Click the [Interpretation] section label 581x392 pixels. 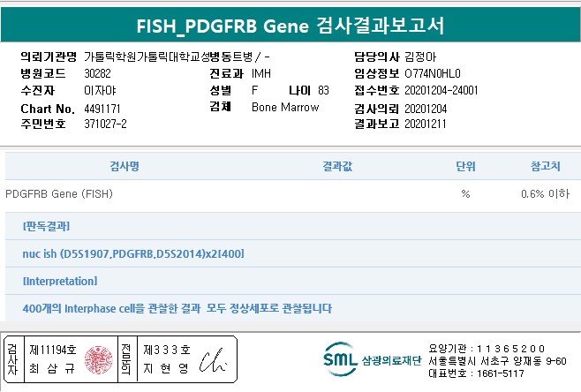(60, 281)
